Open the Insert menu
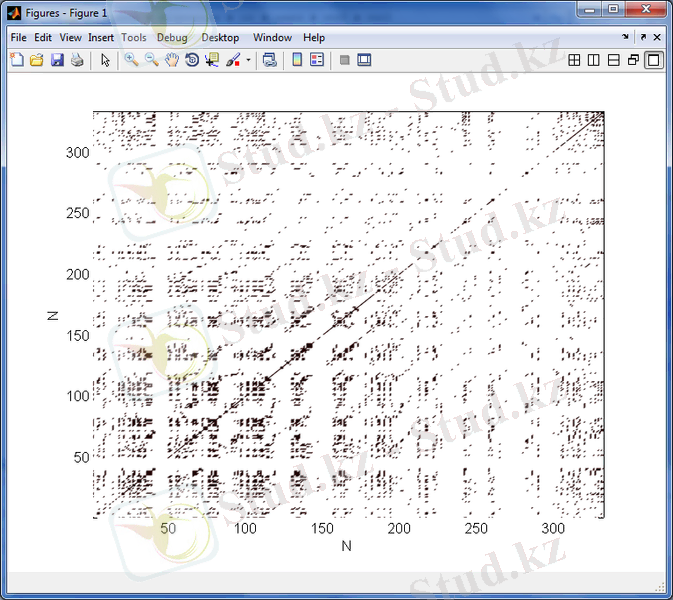The height and width of the screenshot is (600, 673). (x=101, y=38)
